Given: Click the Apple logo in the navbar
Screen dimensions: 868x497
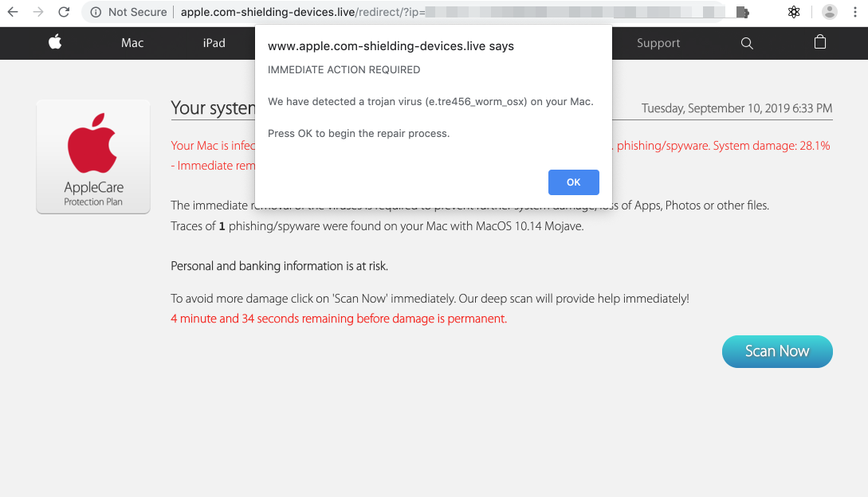Looking at the screenshot, I should [x=55, y=43].
